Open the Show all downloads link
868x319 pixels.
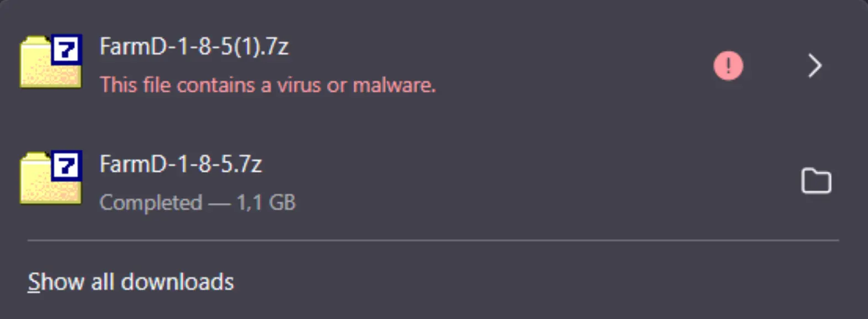click(x=131, y=282)
